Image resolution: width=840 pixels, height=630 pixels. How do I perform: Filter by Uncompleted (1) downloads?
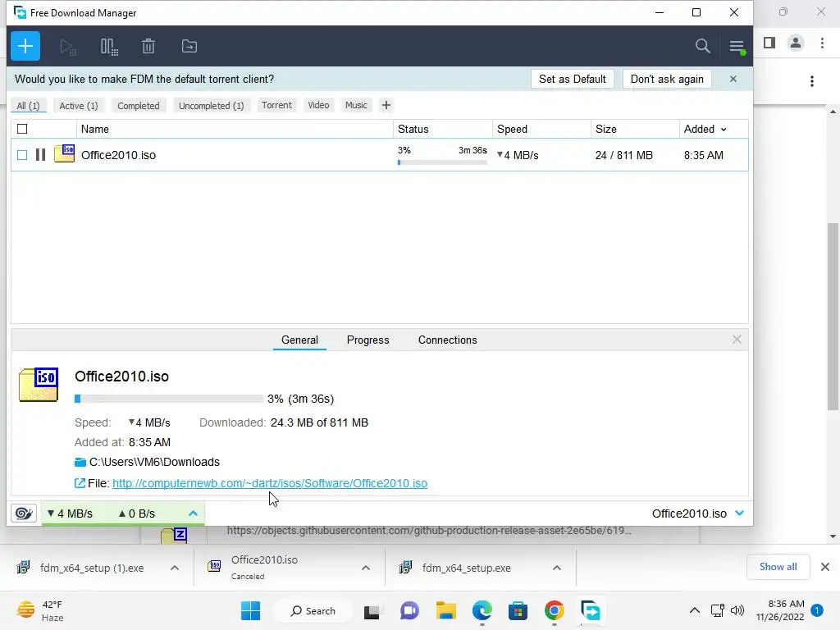[x=211, y=106]
